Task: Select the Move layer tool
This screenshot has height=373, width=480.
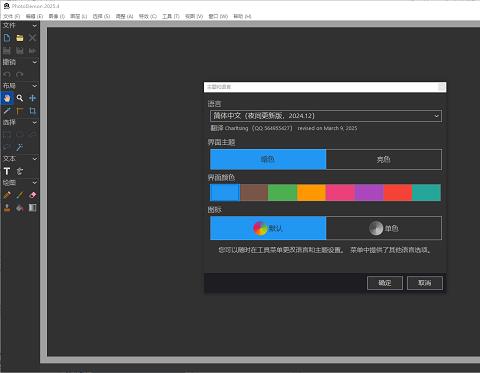Action: (32, 98)
